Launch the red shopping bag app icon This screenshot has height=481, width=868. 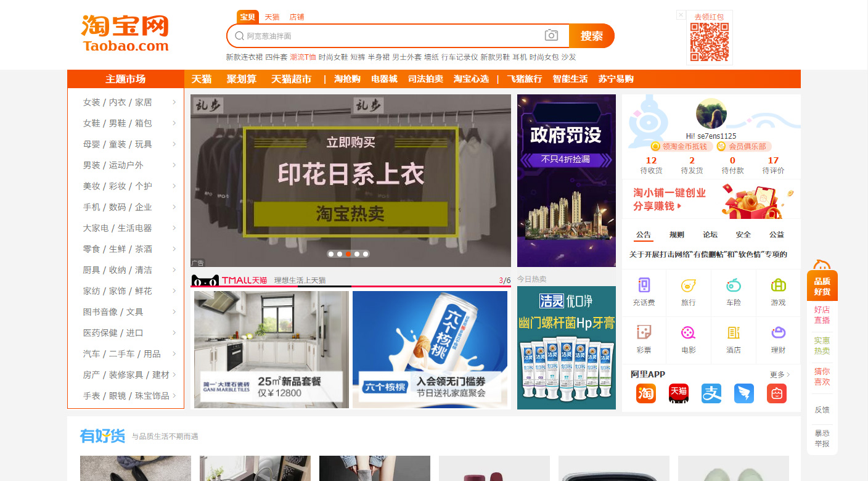777,393
